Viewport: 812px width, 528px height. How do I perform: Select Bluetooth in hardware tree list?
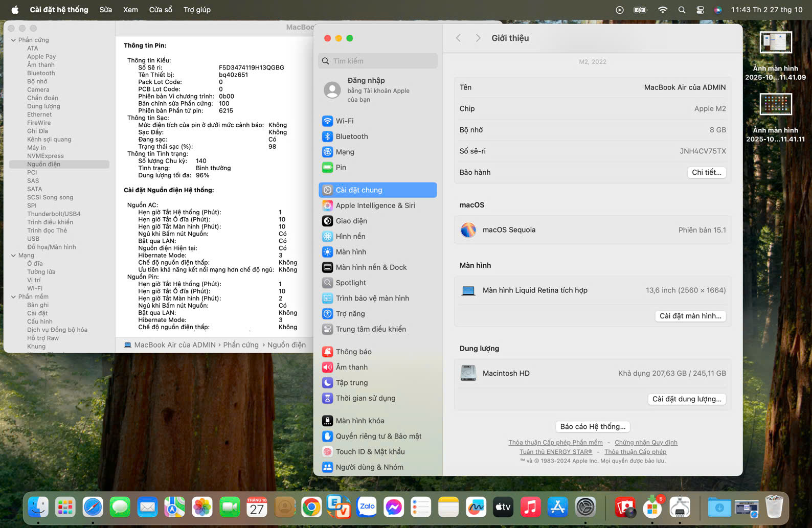click(41, 73)
